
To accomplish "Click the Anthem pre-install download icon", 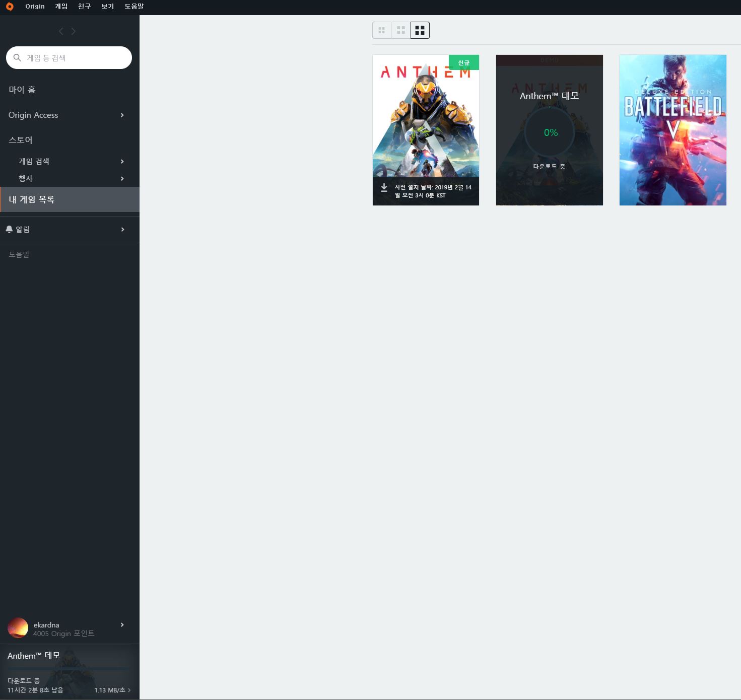I will (x=384, y=187).
